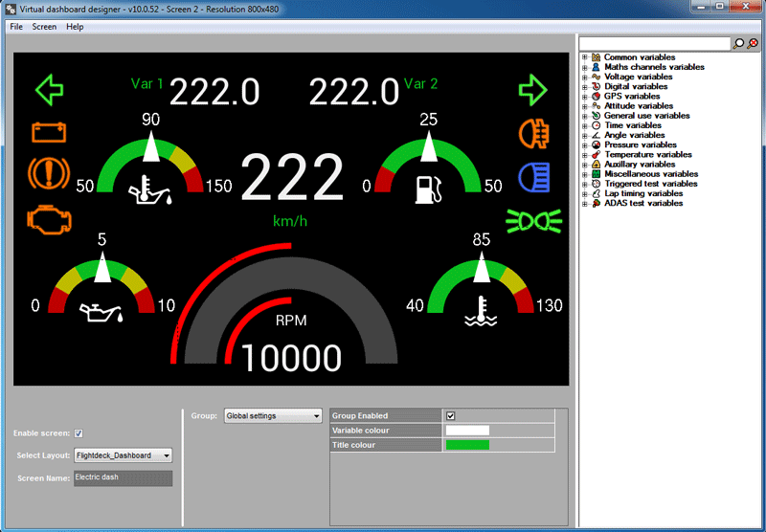Select the check engine warning icon

(x=48, y=218)
